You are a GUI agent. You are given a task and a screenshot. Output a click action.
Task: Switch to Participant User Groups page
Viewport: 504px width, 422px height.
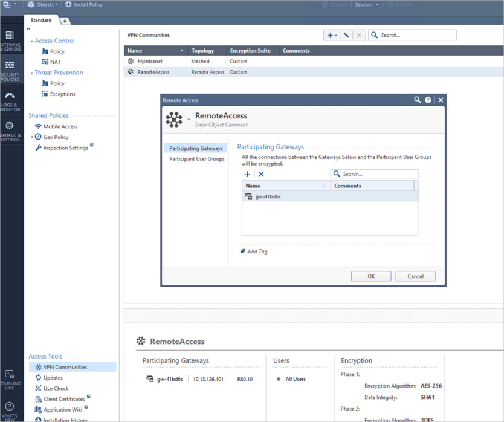point(196,159)
